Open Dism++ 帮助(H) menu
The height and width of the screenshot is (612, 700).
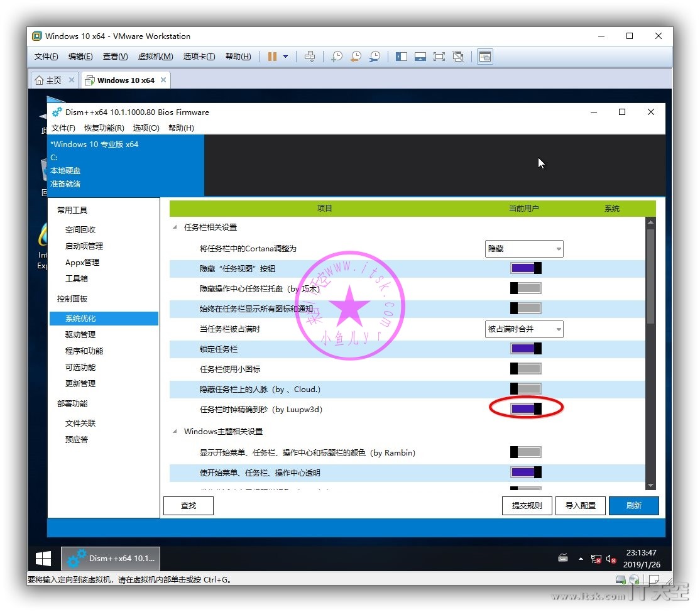pyautogui.click(x=181, y=128)
